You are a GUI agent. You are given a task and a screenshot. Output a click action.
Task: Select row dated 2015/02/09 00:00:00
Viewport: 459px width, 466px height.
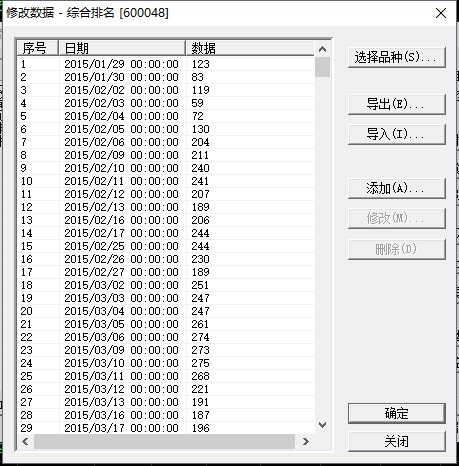point(166,155)
